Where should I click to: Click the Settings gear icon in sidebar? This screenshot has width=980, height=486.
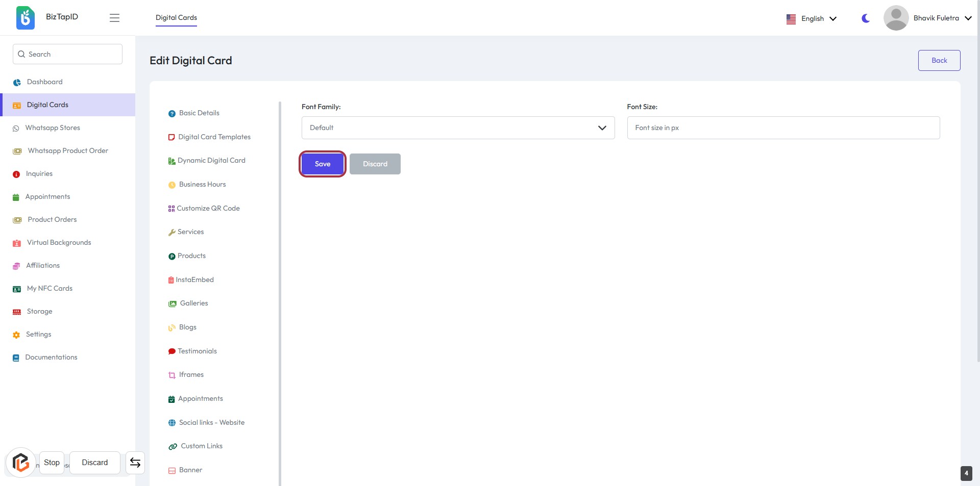point(16,335)
